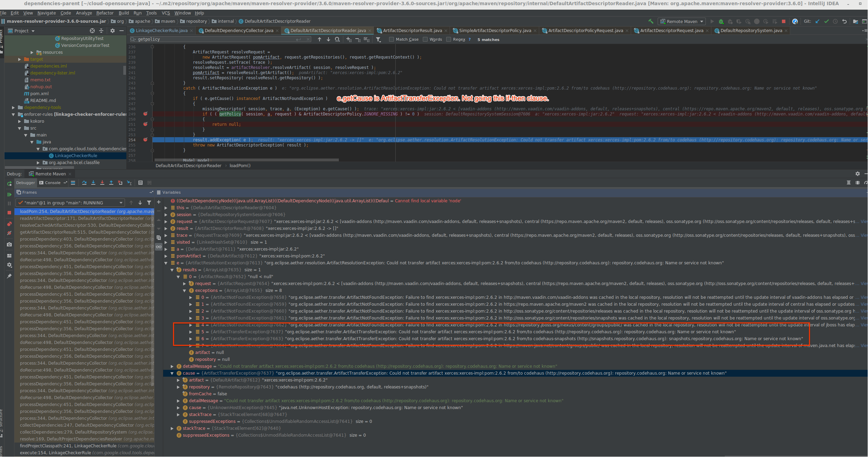The image size is (868, 457).
Task: Click the Step Out icon in the debugger toolbar
Action: tap(111, 183)
